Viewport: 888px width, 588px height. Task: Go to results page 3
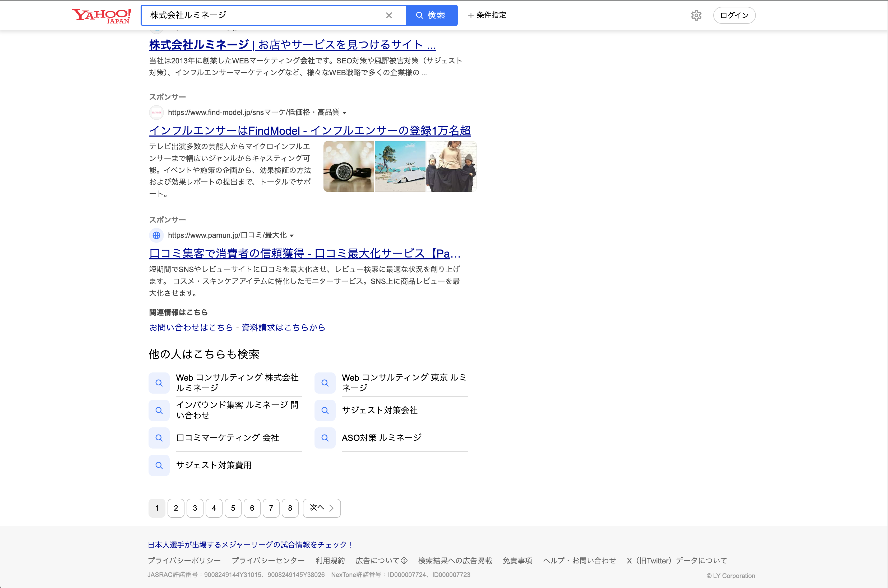[195, 508]
